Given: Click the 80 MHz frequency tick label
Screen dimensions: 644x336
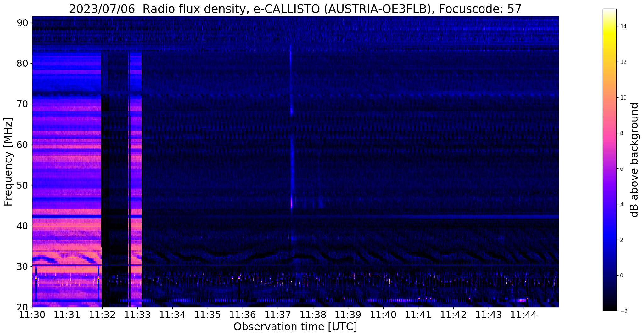Looking at the screenshot, I should coord(23,63).
